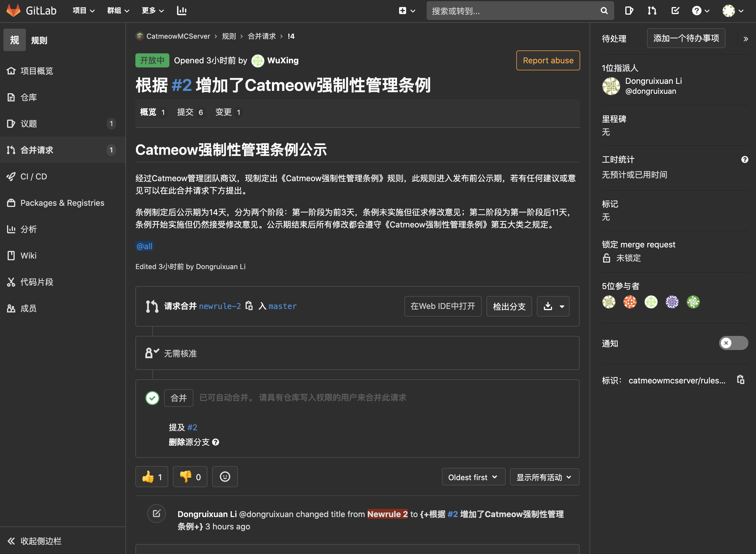Screen dimensions: 756x554
Task: Click the copy source branch name icon
Action: tap(249, 306)
